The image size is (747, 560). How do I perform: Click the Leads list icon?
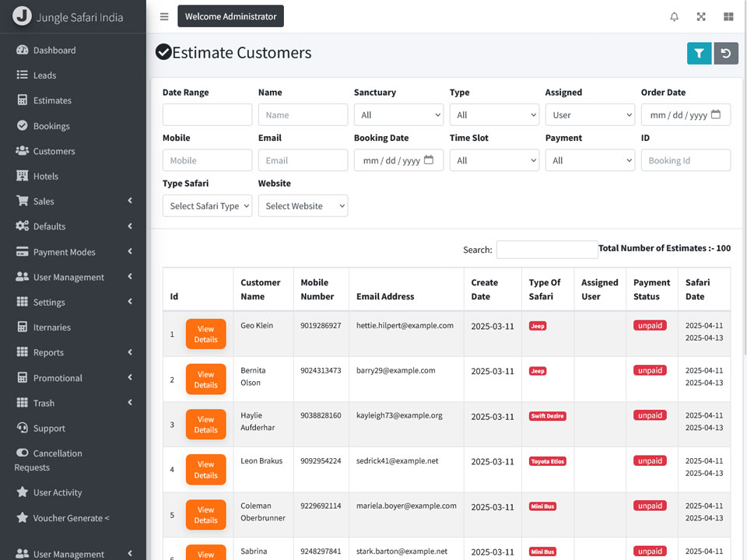tap(22, 75)
